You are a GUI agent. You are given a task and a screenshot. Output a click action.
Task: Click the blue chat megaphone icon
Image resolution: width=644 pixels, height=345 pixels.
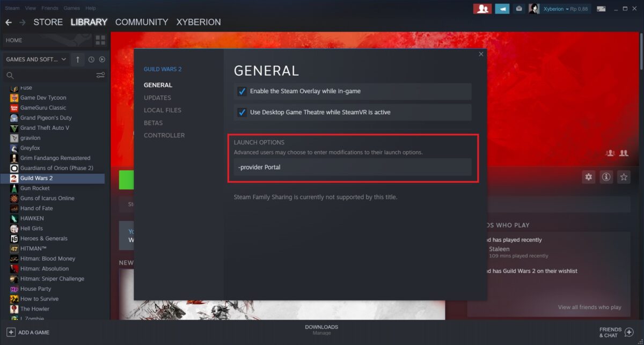[502, 8]
